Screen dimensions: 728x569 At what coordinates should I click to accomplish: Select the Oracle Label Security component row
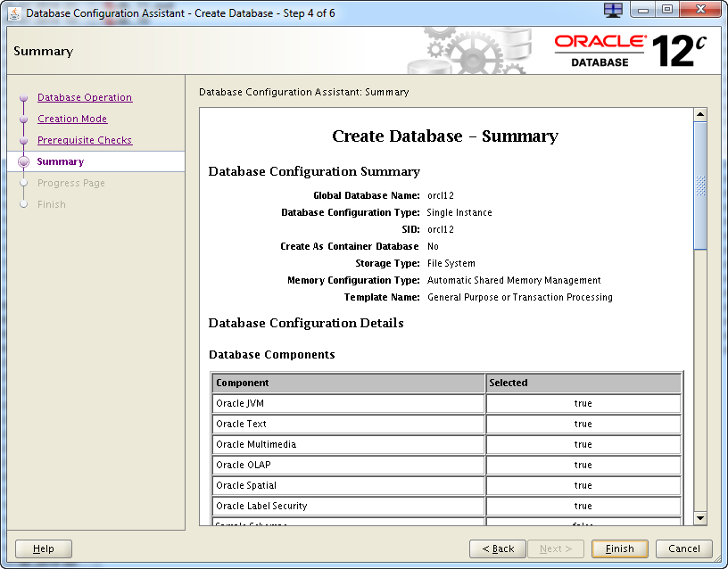[447, 506]
